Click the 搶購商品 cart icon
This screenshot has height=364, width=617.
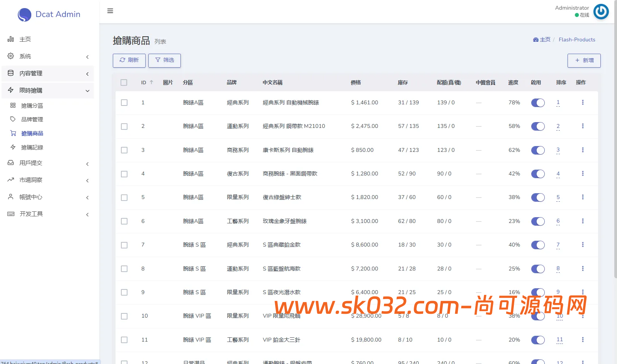tap(13, 133)
